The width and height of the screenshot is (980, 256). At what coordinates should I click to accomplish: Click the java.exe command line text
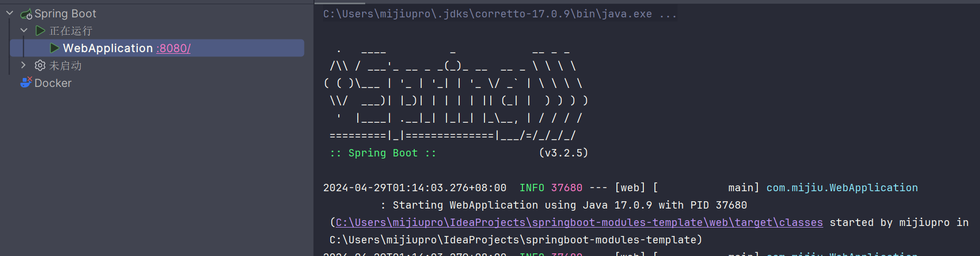(500, 14)
